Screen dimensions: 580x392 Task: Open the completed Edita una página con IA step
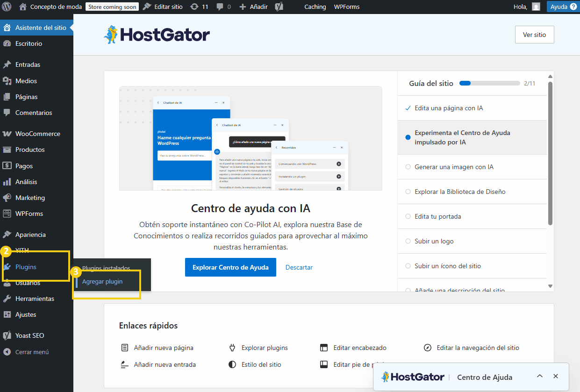(472, 108)
